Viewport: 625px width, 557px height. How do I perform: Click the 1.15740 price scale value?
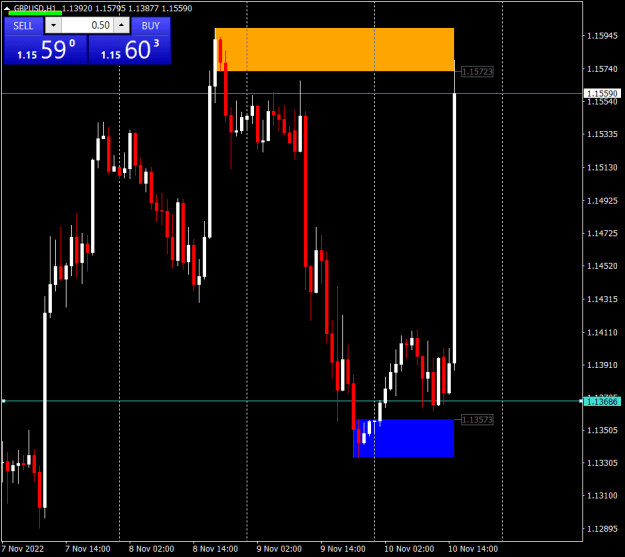tap(602, 69)
